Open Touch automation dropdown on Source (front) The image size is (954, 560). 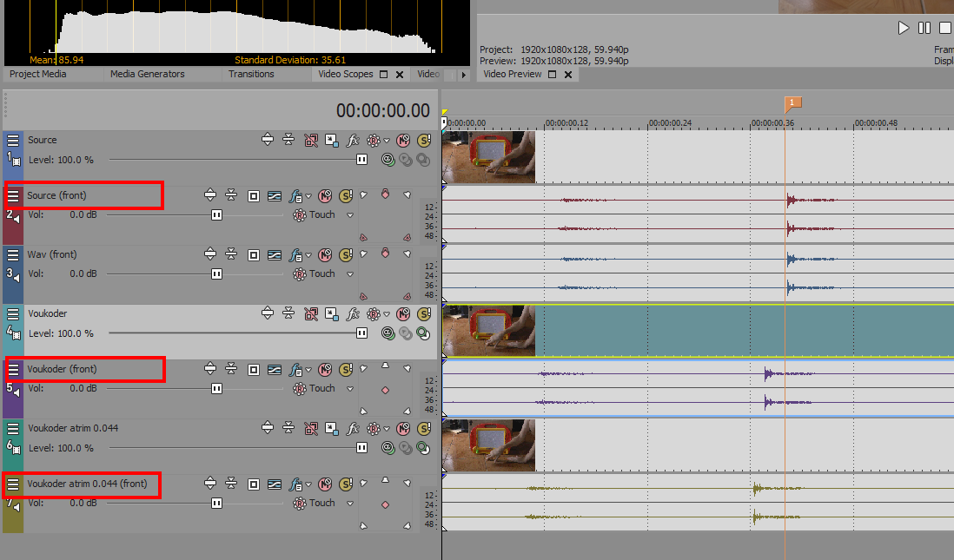coord(350,215)
